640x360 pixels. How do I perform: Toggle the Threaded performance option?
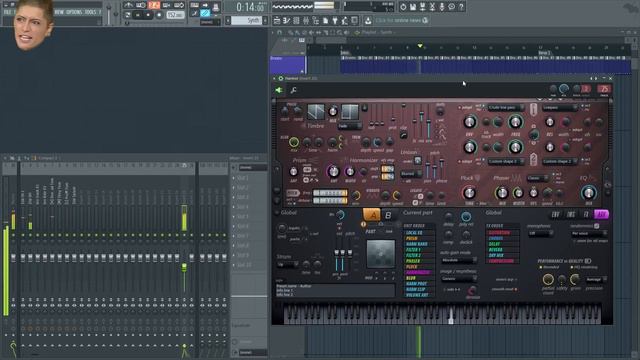point(549,267)
